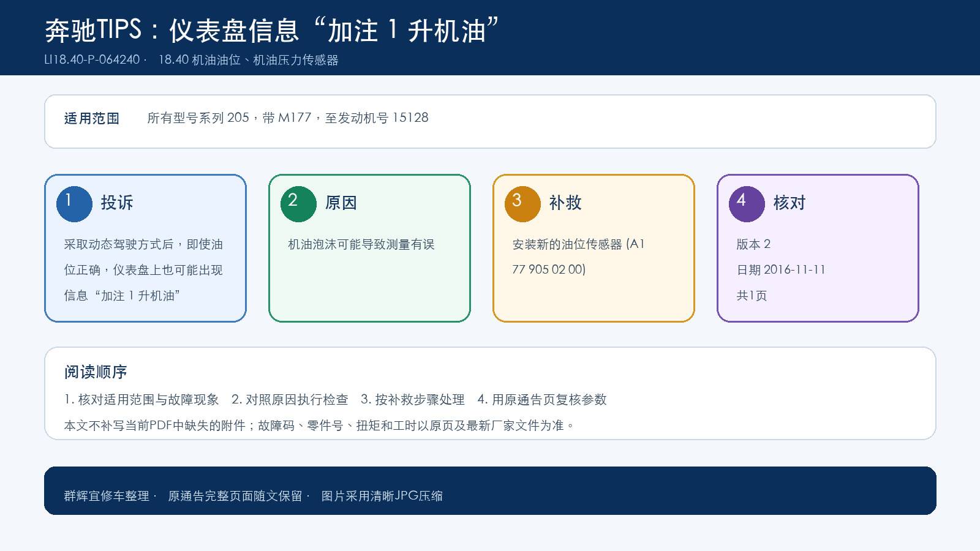Screen dimensions: 980x551
Task: Select the title 奔驰TIPS：仪表盘信息
Action: coord(172,31)
